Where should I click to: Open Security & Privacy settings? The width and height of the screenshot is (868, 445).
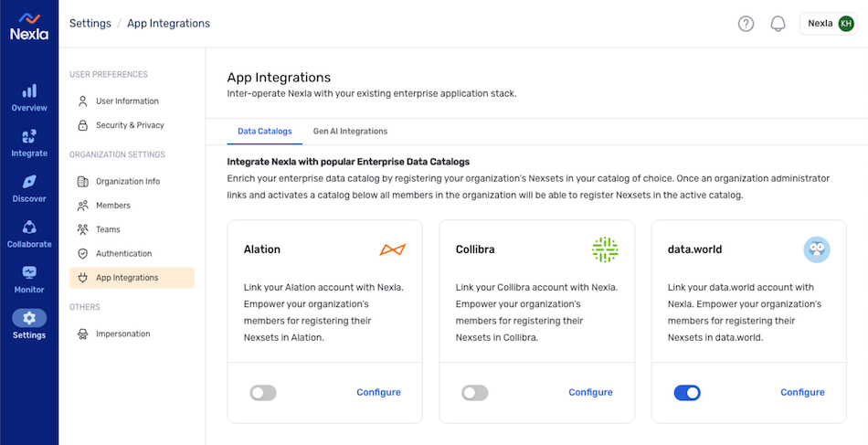(x=132, y=125)
